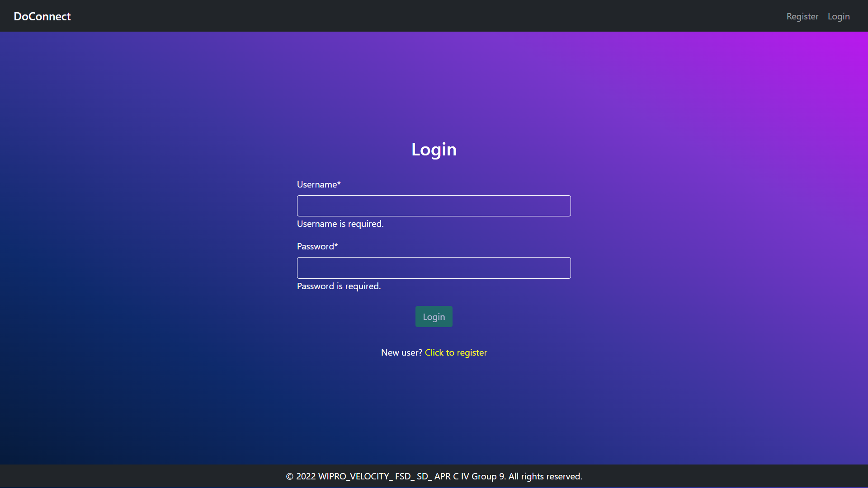
Task: Click the asterisk beside Username label
Action: (339, 183)
